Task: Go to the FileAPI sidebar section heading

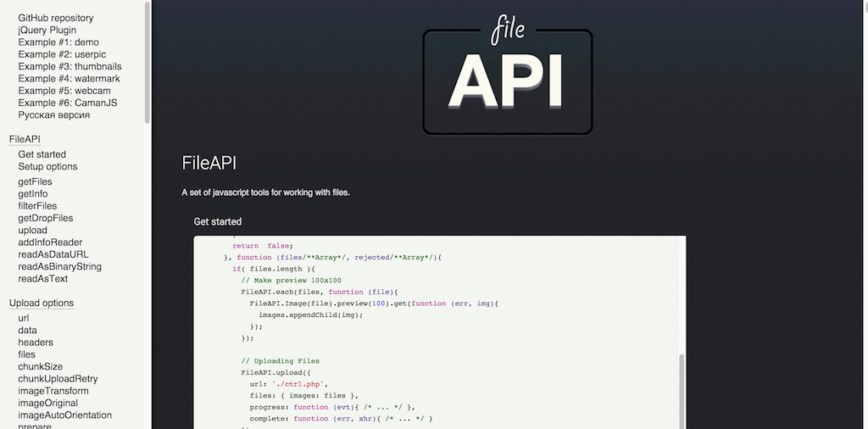Action: point(25,139)
